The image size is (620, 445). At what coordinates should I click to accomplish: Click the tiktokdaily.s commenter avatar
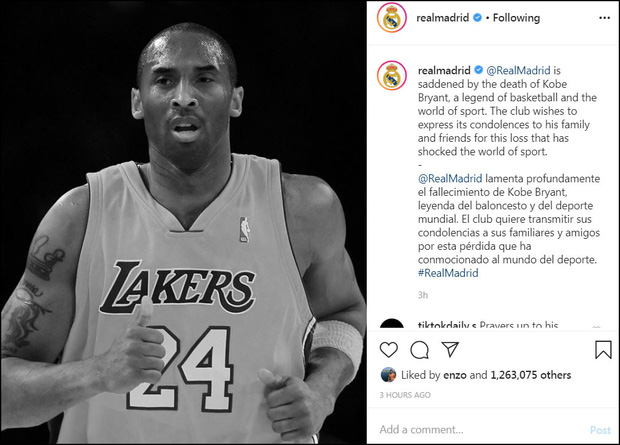(391, 327)
